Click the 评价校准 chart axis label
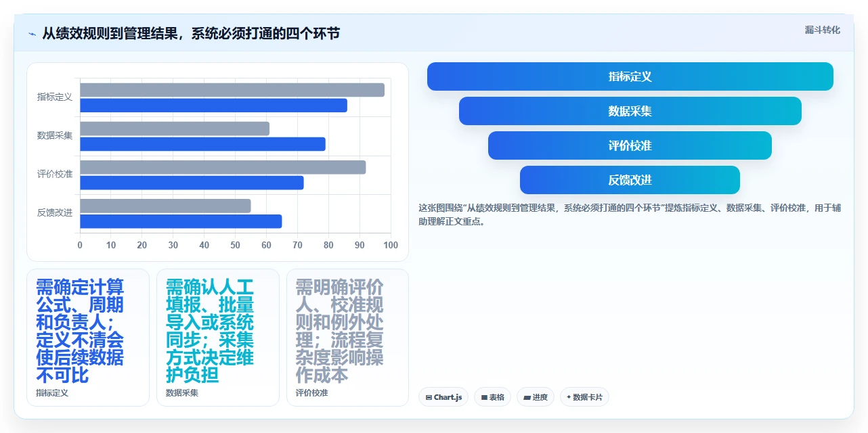This screenshot has width=868, height=433. [x=54, y=175]
